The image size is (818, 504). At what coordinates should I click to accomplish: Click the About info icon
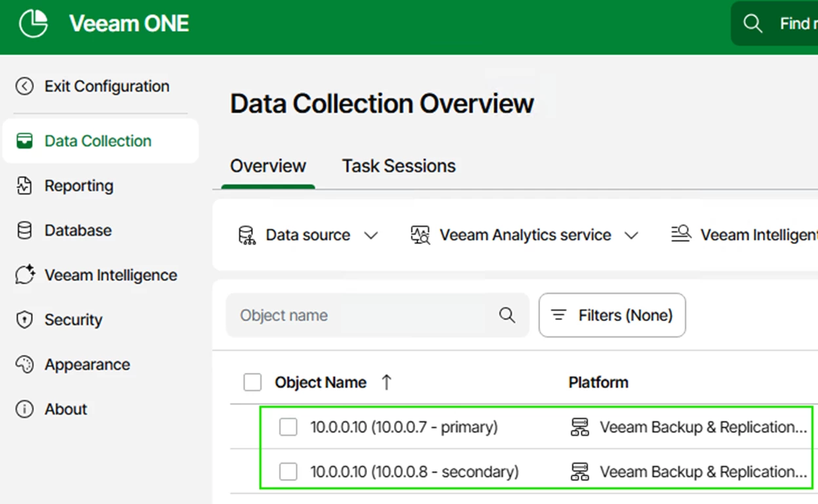click(x=24, y=410)
